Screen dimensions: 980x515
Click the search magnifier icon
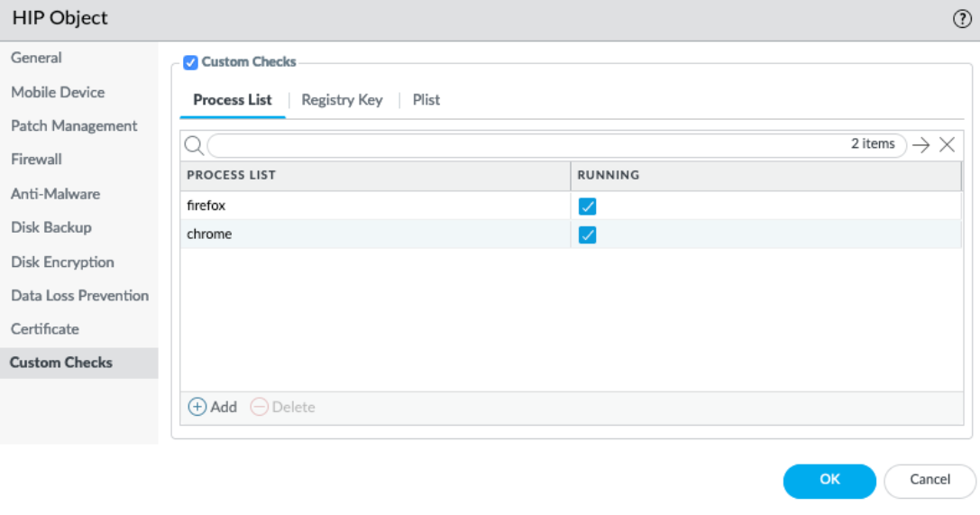click(193, 145)
